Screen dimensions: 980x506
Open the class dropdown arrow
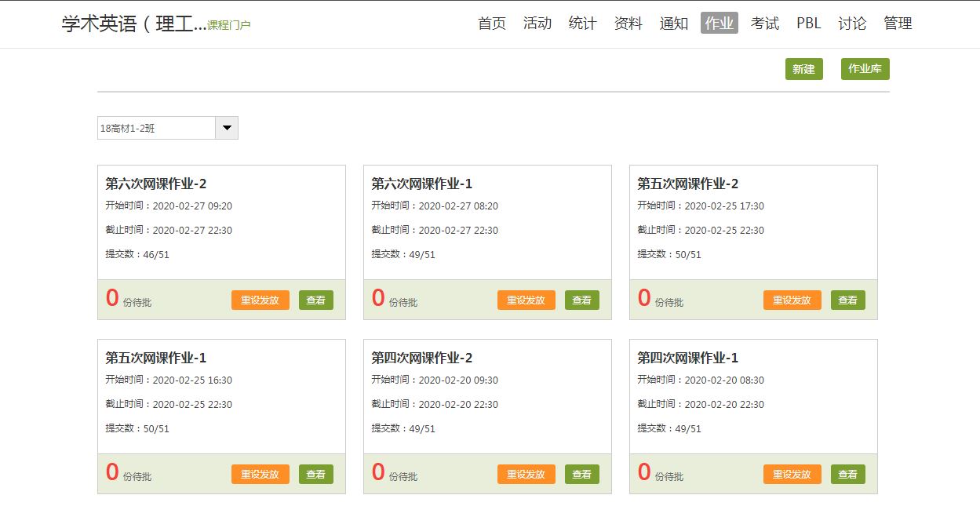[x=227, y=128]
